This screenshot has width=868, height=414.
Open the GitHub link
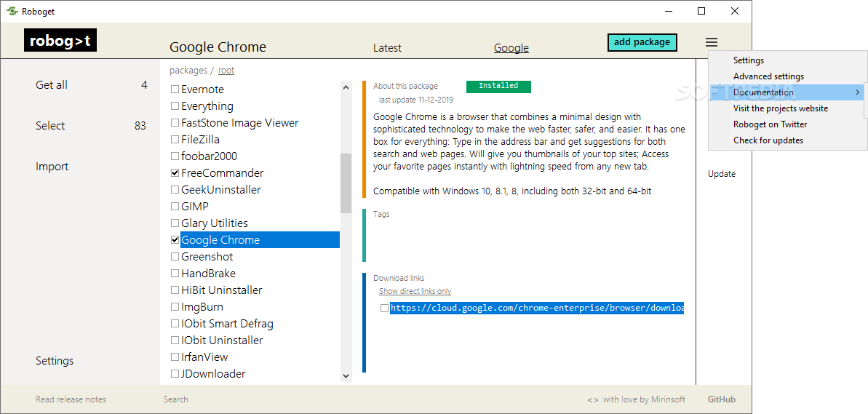click(721, 399)
